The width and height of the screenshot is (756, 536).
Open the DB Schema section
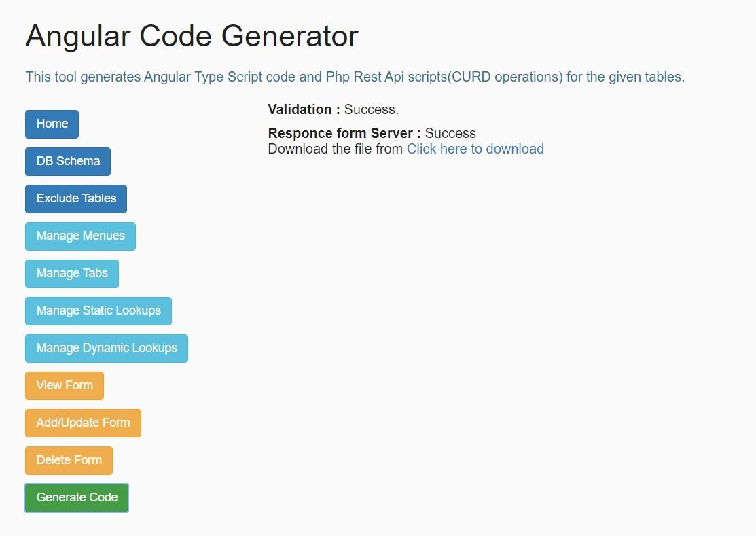68,161
